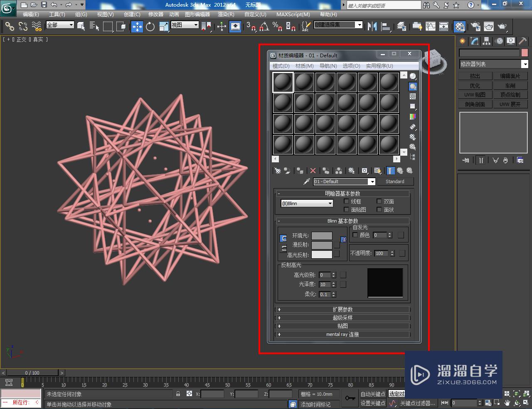Click the Align tool icon
This screenshot has width=532, height=409.
386,27
